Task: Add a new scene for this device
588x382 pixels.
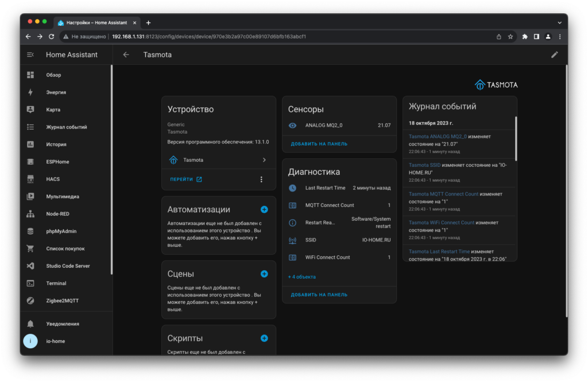Action: pyautogui.click(x=264, y=274)
